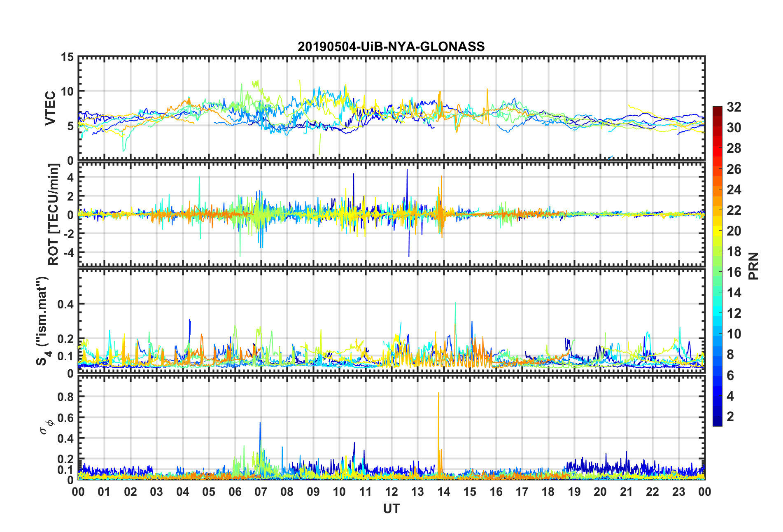Select UT axis tick label 05

pyautogui.click(x=209, y=492)
